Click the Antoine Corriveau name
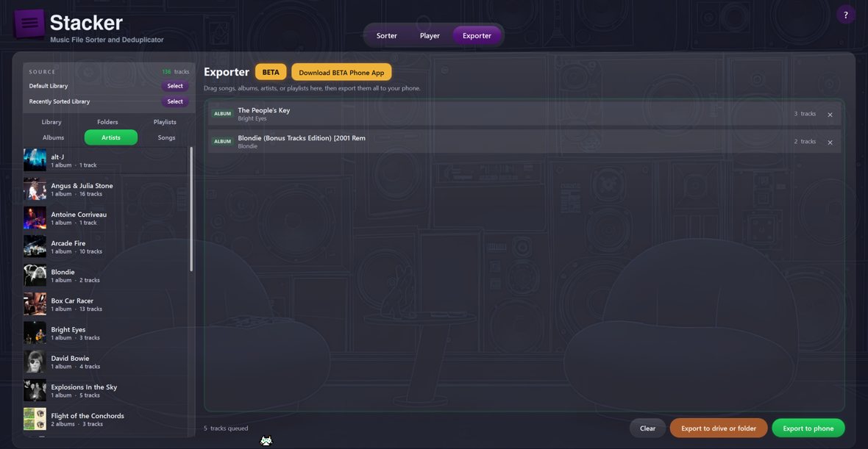Screen dimensions: 868x449 tap(79, 215)
